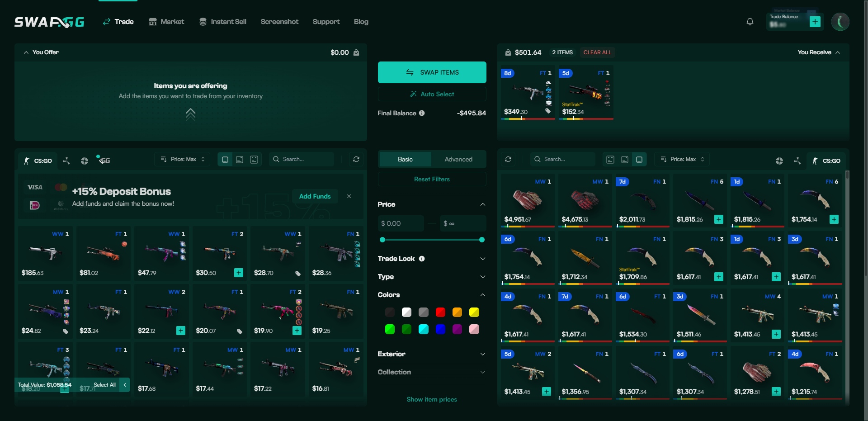Select the SWAP.GG inventory icon
This screenshot has height=421, width=868.
click(104, 160)
